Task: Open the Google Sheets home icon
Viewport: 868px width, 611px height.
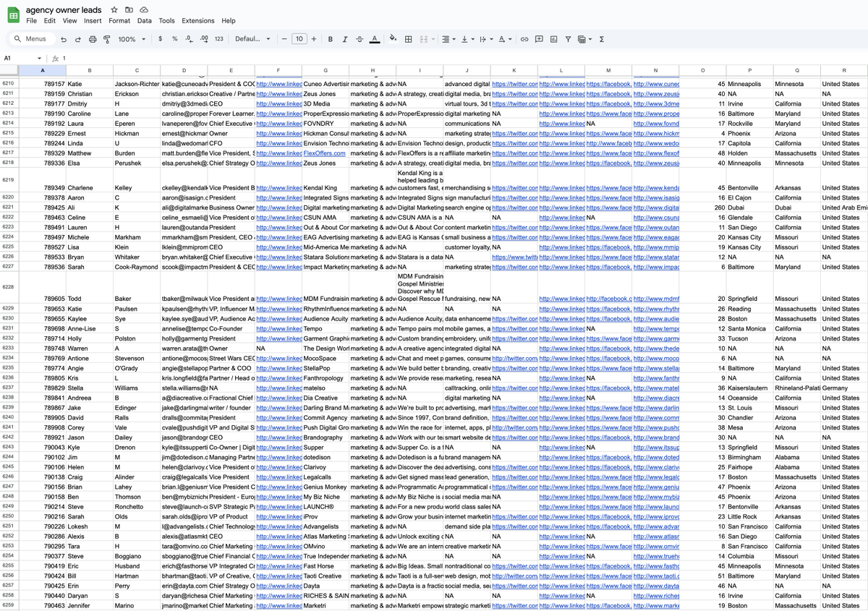Action: coord(13,14)
